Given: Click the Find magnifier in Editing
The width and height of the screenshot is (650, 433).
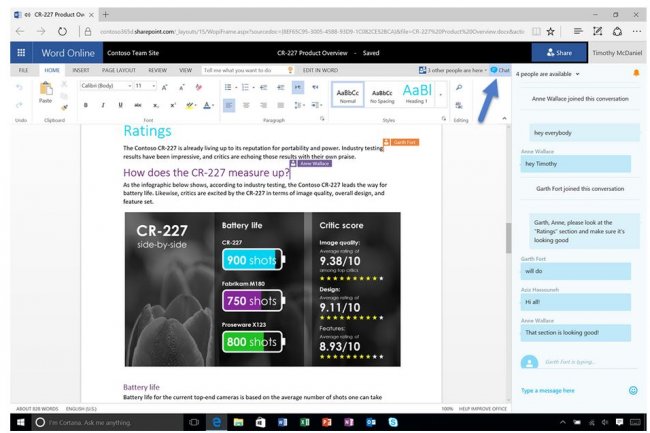Looking at the screenshot, I should [459, 87].
